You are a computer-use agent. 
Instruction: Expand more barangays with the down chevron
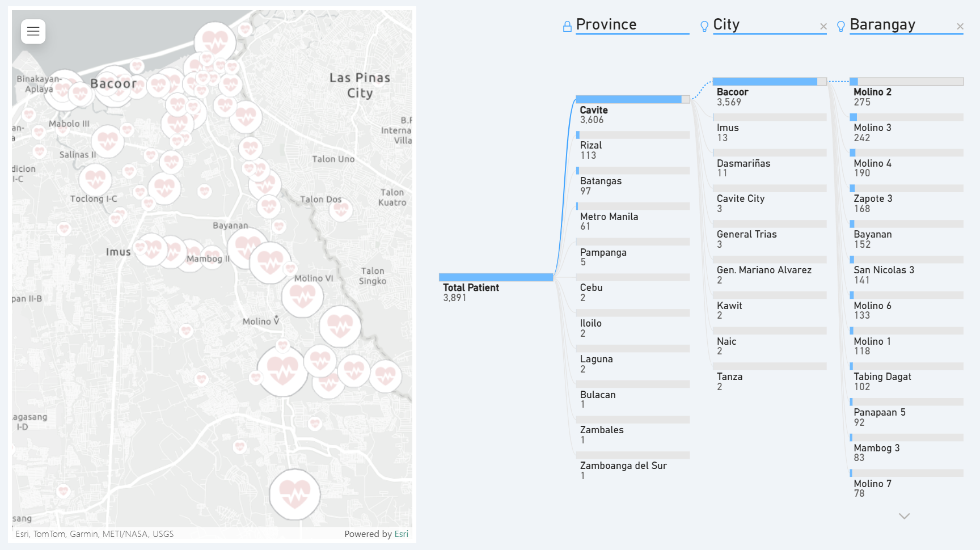click(904, 516)
